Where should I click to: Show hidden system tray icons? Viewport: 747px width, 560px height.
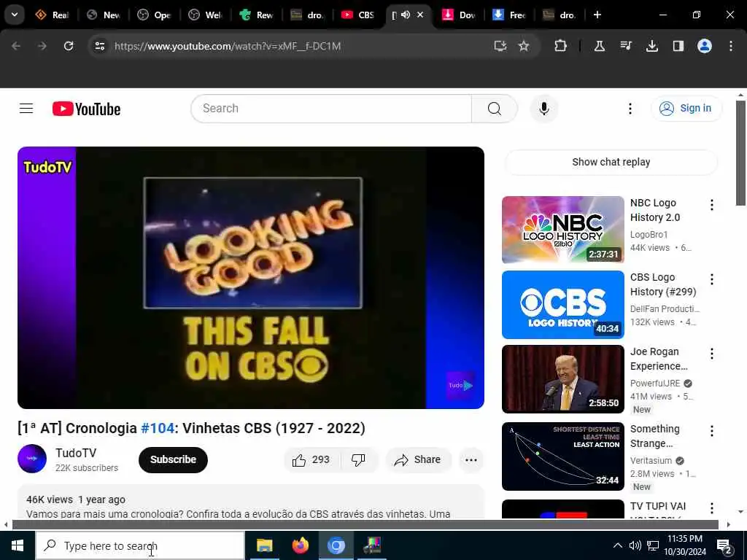click(617, 545)
